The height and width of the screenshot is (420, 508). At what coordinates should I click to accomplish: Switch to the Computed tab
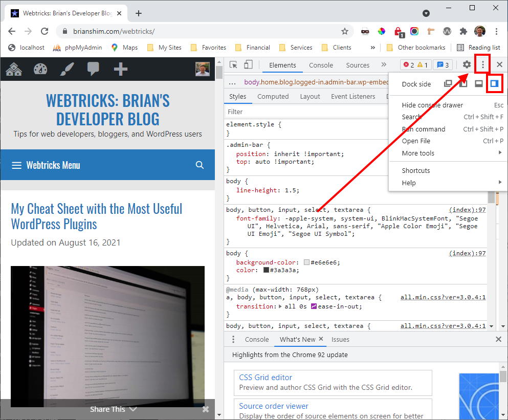(273, 96)
